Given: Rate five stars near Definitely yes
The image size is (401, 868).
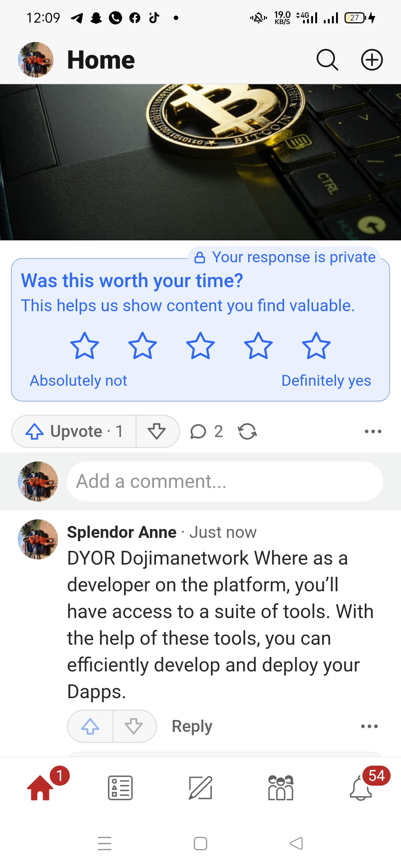Looking at the screenshot, I should (x=316, y=346).
